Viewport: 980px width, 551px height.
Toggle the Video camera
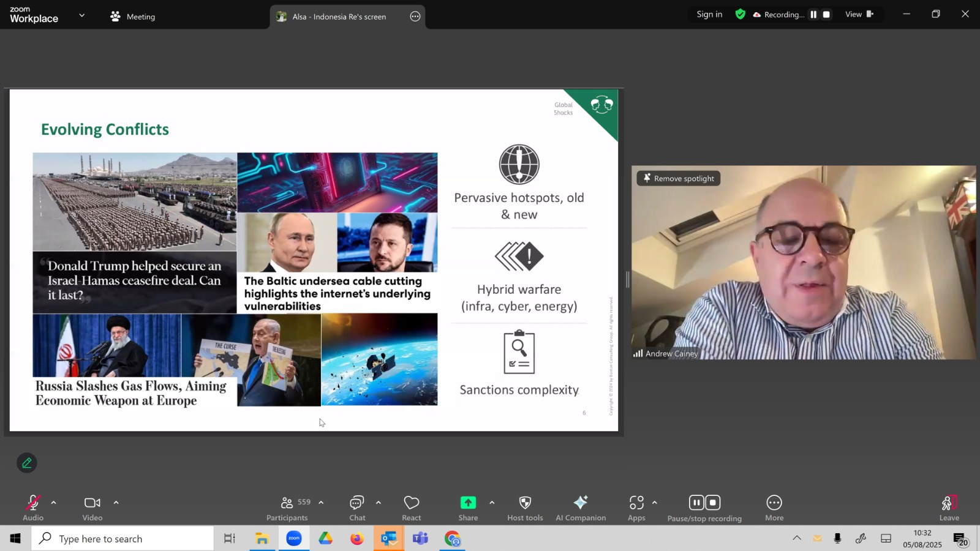92,508
